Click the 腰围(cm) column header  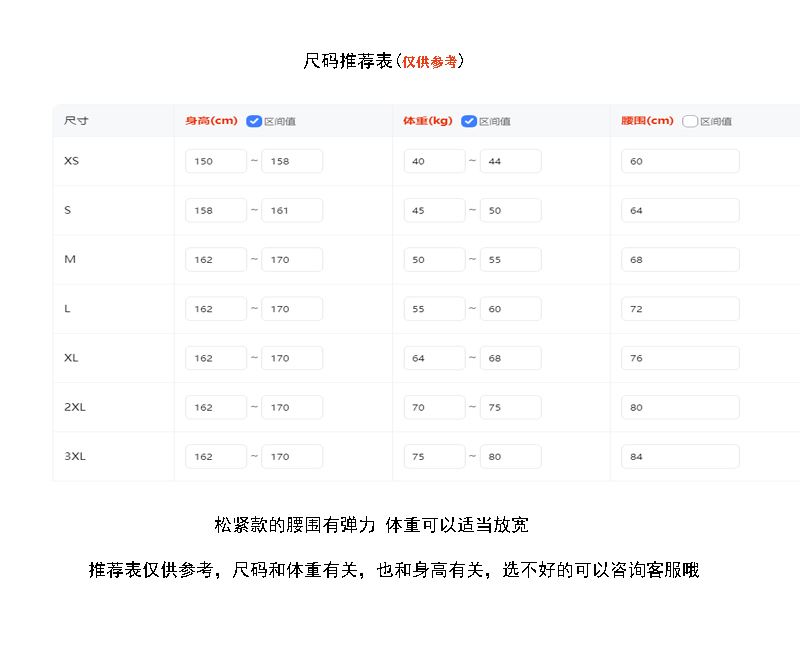(x=647, y=121)
